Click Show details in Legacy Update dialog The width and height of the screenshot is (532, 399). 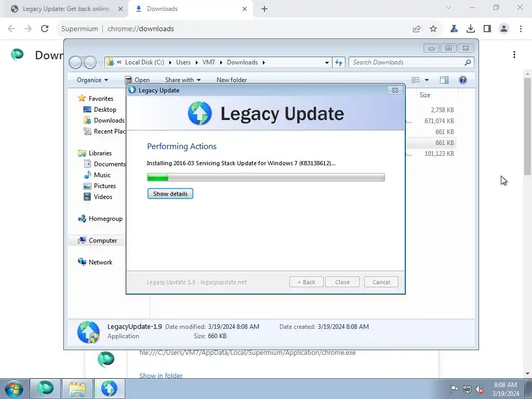(x=170, y=194)
